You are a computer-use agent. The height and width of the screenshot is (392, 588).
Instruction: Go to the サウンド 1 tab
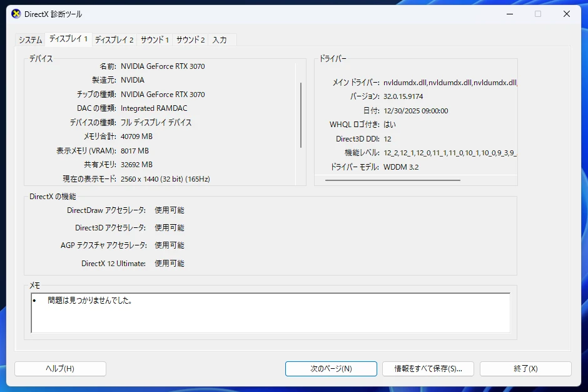(x=155, y=40)
